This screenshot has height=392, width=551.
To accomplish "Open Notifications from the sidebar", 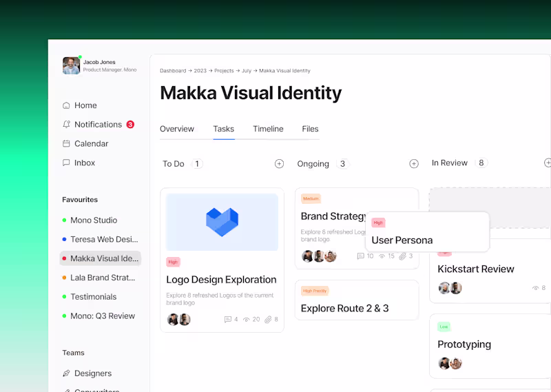I will [x=98, y=125].
